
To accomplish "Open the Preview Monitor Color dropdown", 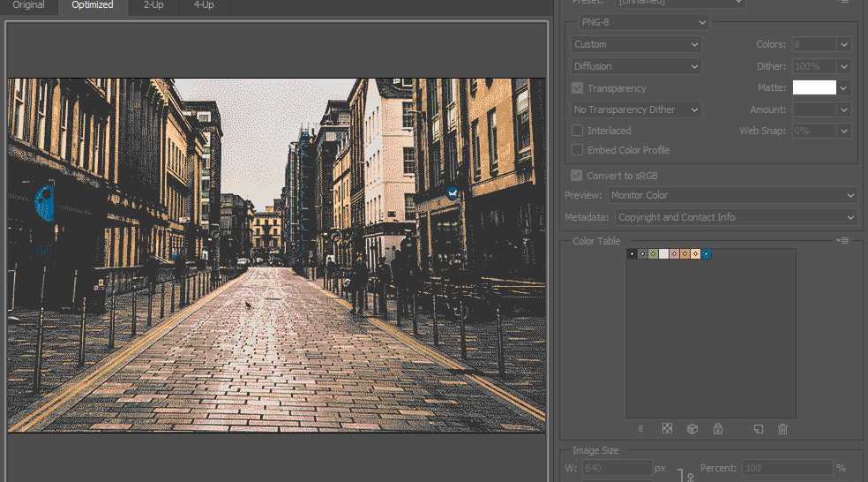I will (732, 195).
